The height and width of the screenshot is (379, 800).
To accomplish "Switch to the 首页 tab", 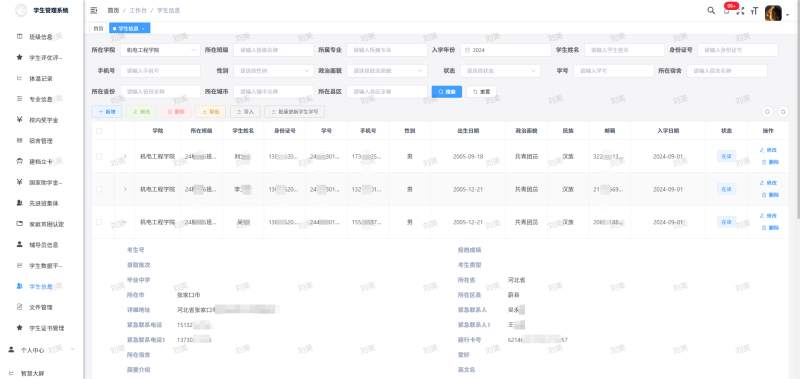I will click(98, 29).
